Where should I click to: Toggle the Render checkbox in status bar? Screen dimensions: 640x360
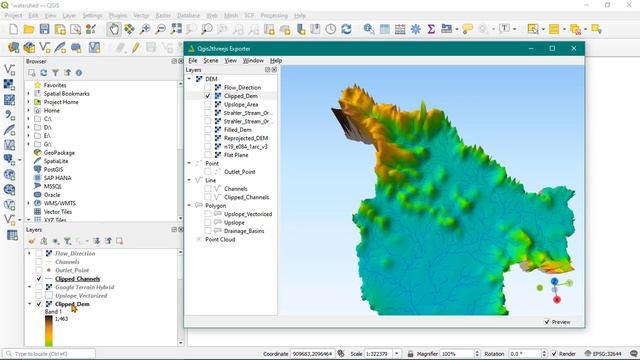pos(554,354)
